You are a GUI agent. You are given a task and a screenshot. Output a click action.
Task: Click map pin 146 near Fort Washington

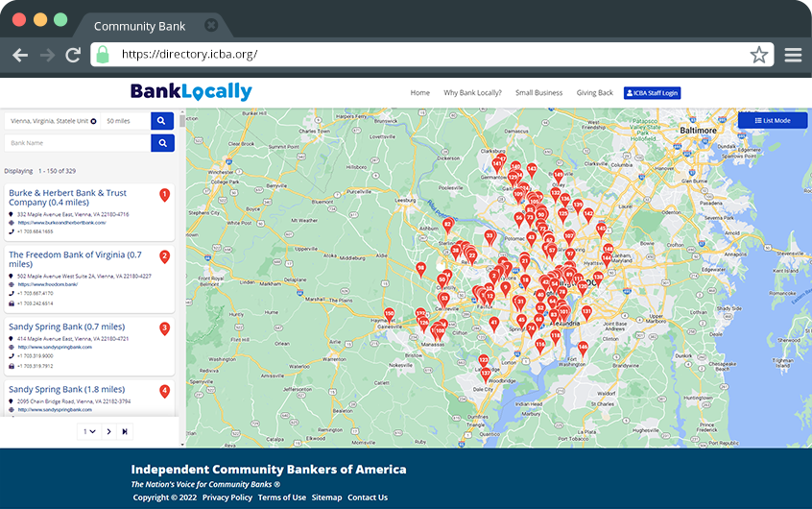pyautogui.click(x=584, y=349)
